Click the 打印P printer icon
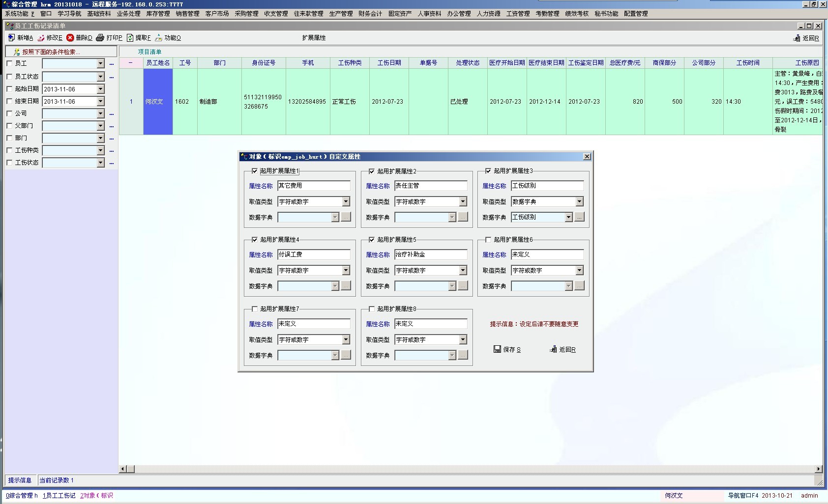Screen dimensions: 828x504 [100, 38]
